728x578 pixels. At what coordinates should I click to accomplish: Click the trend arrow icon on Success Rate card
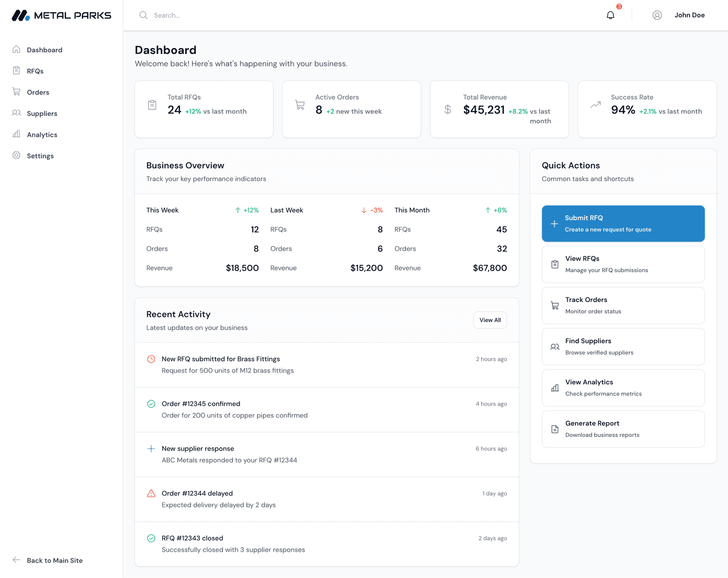[595, 105]
